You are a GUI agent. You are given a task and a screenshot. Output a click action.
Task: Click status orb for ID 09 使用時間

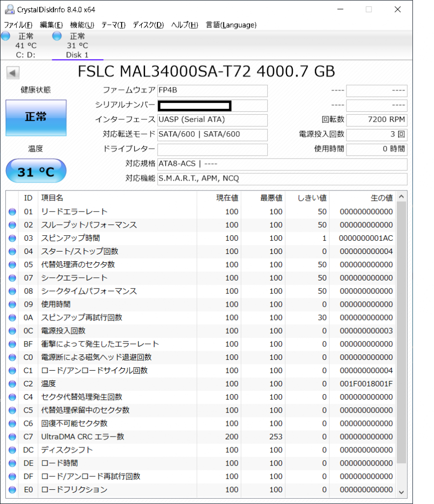point(12,304)
